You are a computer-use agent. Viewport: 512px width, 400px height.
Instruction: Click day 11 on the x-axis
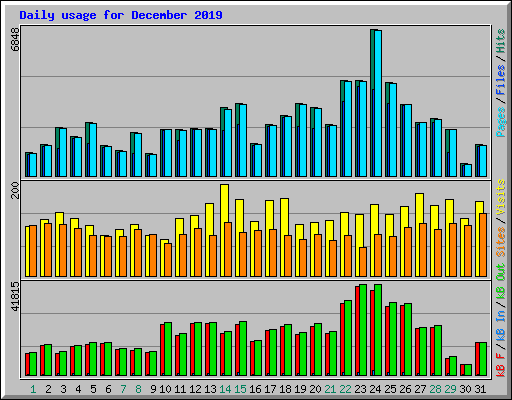click(x=180, y=389)
